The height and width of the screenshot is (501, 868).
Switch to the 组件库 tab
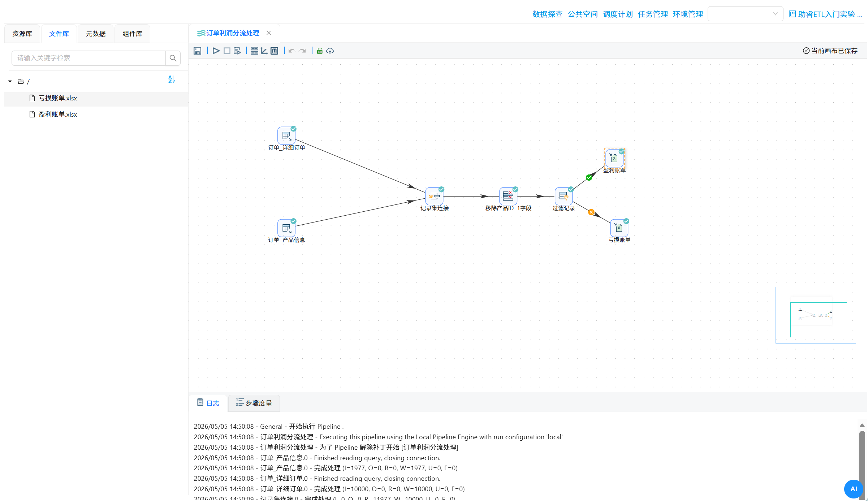click(x=133, y=34)
